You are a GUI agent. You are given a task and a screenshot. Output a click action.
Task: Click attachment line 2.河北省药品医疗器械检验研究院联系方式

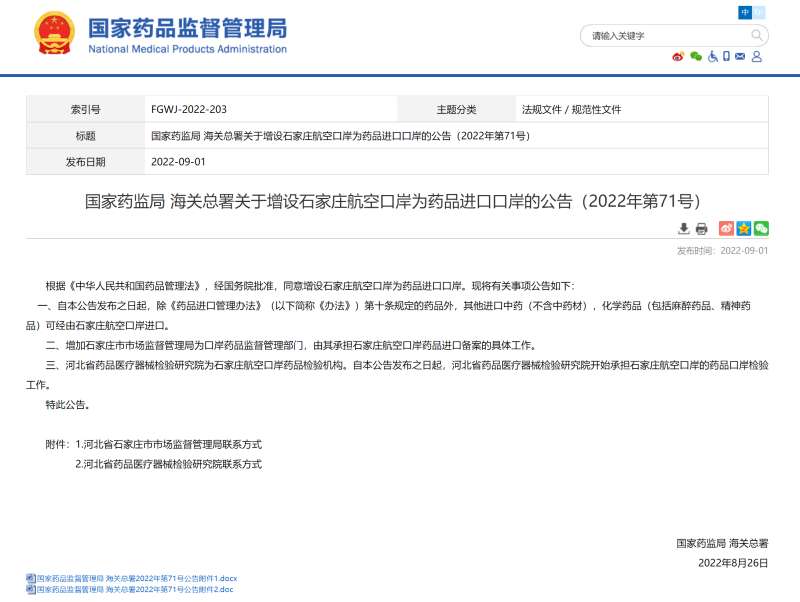(168, 464)
